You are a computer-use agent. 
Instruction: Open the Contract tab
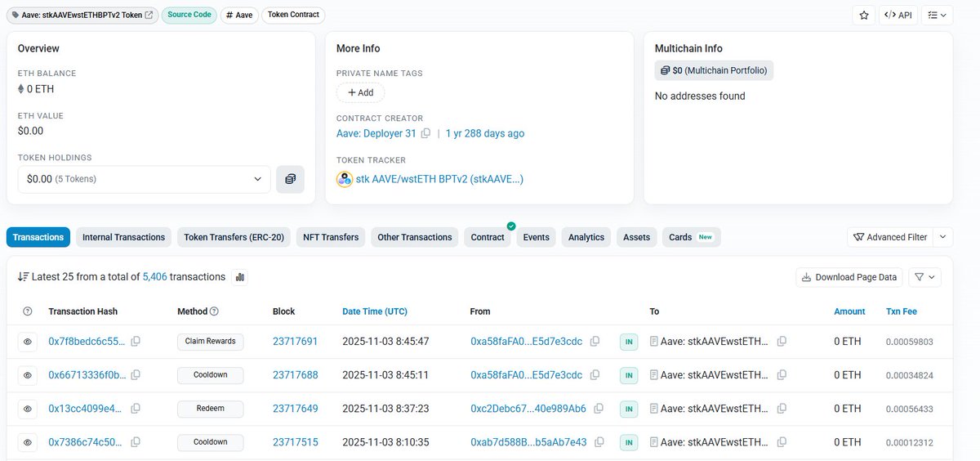click(488, 237)
